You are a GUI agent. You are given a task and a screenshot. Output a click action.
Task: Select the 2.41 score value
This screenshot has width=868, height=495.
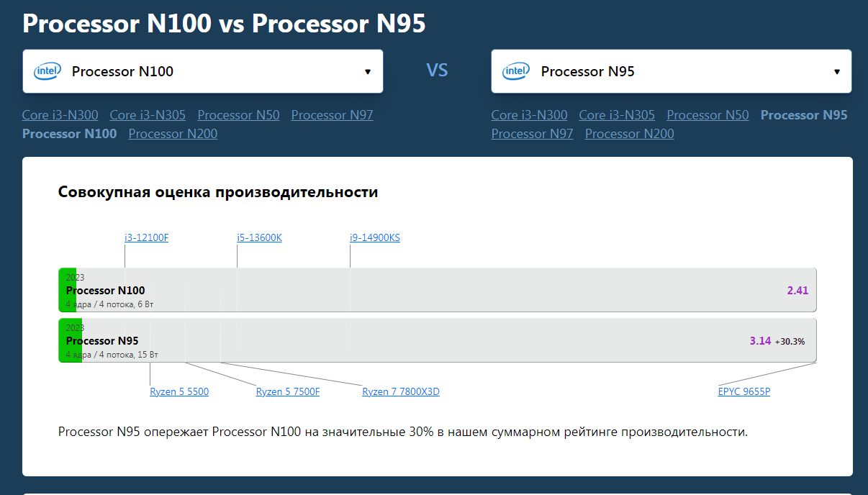point(798,291)
